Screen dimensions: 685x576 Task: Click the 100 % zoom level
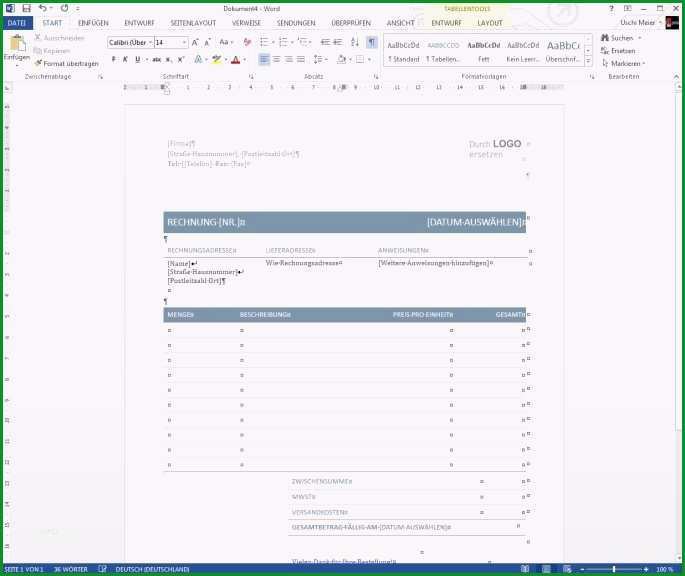(664, 569)
